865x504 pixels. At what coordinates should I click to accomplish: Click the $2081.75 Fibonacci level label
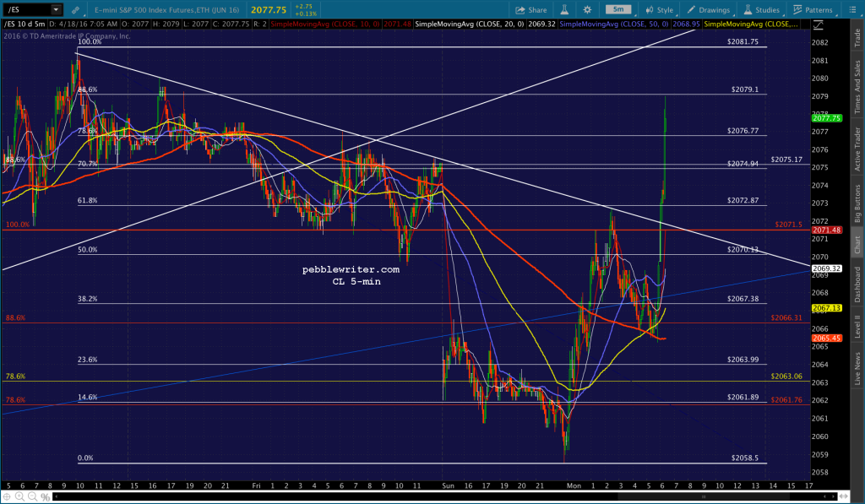pyautogui.click(x=743, y=41)
